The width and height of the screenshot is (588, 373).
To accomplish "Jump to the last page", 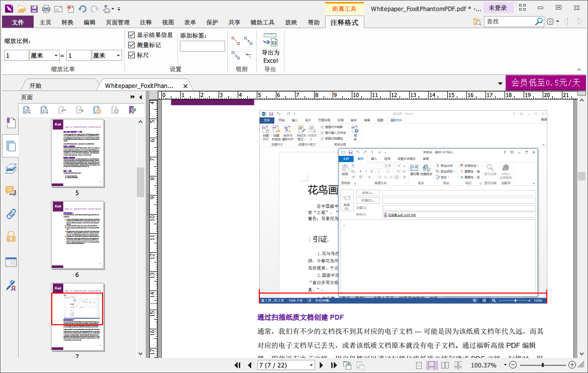I will (x=334, y=365).
